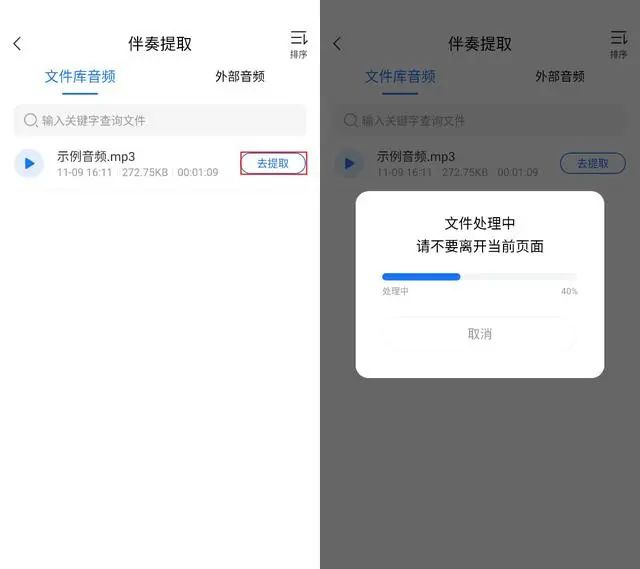The image size is (640, 569).
Task: Click the search magnifier icon on left screen
Action: coord(31,120)
